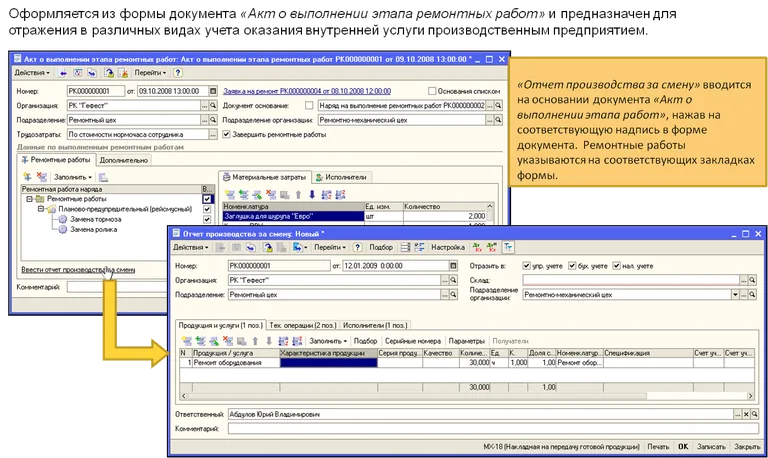Switch to the Дополнительно tab
Image resolution: width=768 pixels, height=458 pixels.
point(123,160)
